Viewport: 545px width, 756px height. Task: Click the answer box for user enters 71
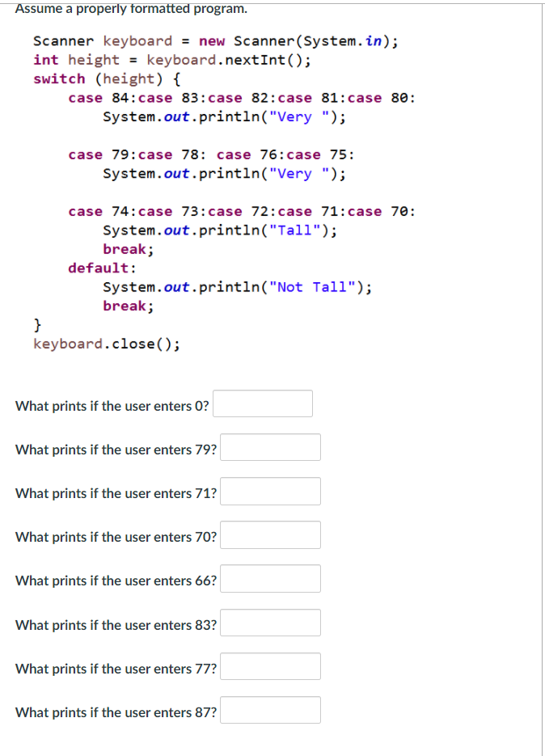pos(270,491)
